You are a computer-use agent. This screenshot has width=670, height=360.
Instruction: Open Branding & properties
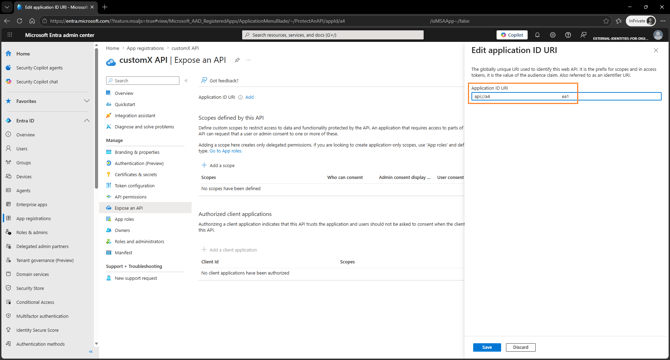tap(137, 152)
